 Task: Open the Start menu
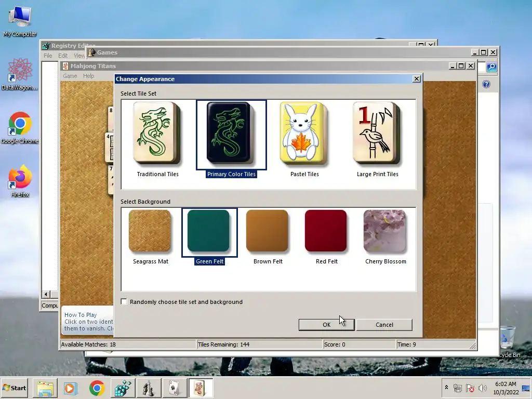click(14, 388)
